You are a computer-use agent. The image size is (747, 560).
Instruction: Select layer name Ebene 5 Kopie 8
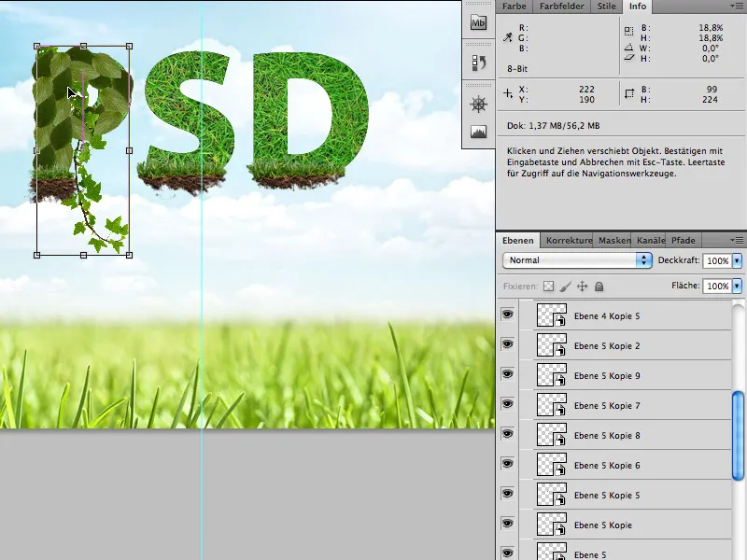(607, 435)
